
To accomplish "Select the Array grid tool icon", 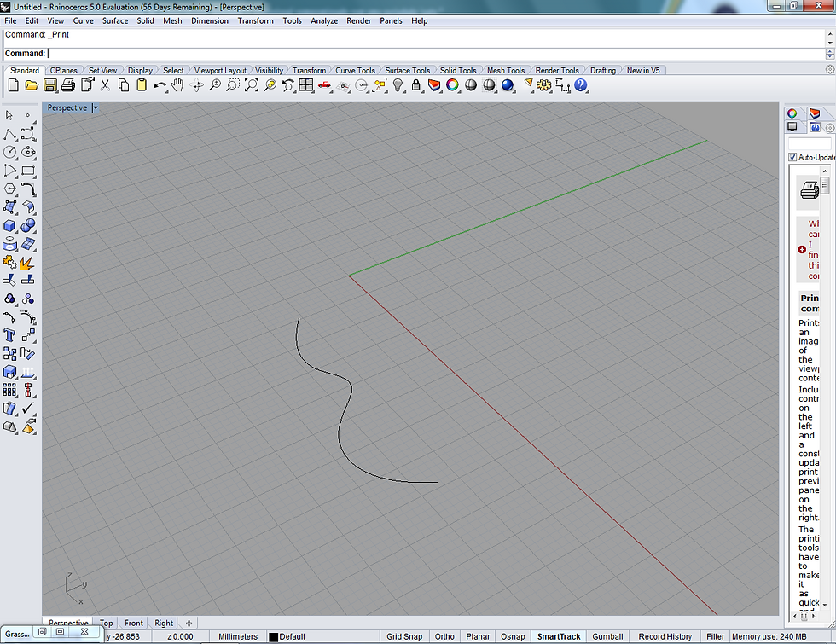I will (9, 391).
